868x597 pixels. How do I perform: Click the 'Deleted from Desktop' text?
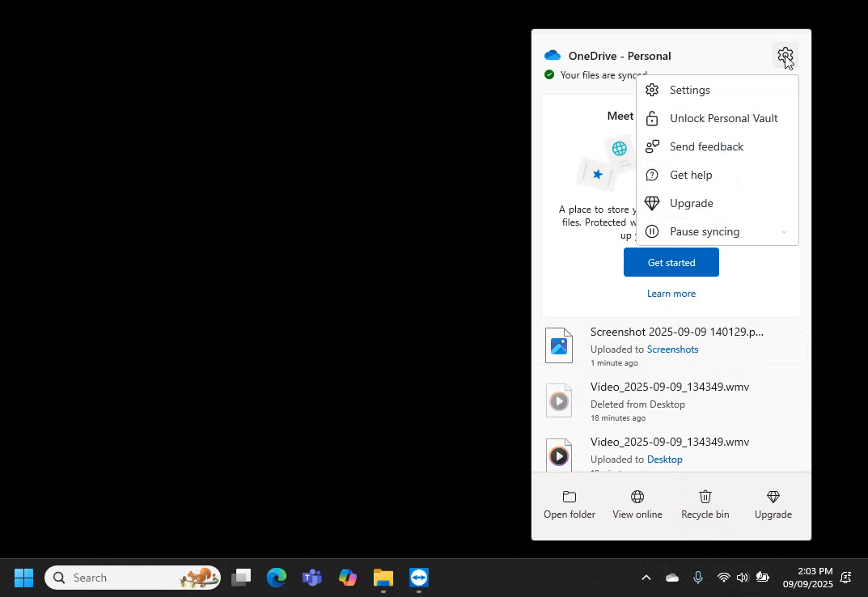click(x=637, y=404)
